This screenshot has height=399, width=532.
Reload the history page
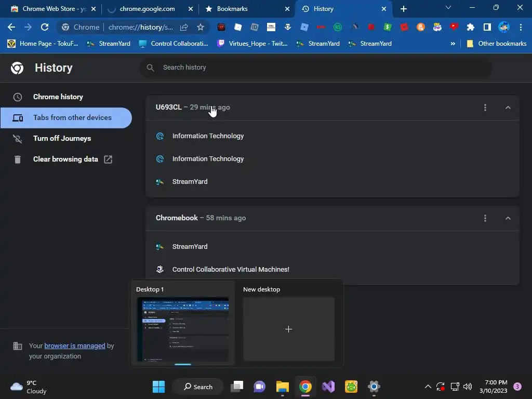click(45, 27)
